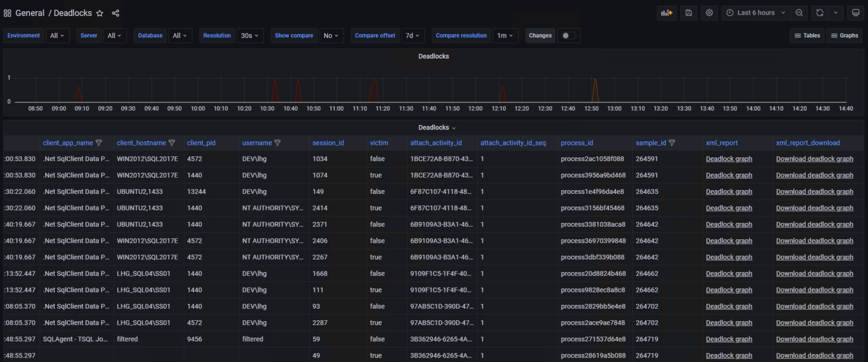The width and height of the screenshot is (868, 362).
Task: Open Deadlock graph for process9828ec8a8c8
Action: click(729, 290)
